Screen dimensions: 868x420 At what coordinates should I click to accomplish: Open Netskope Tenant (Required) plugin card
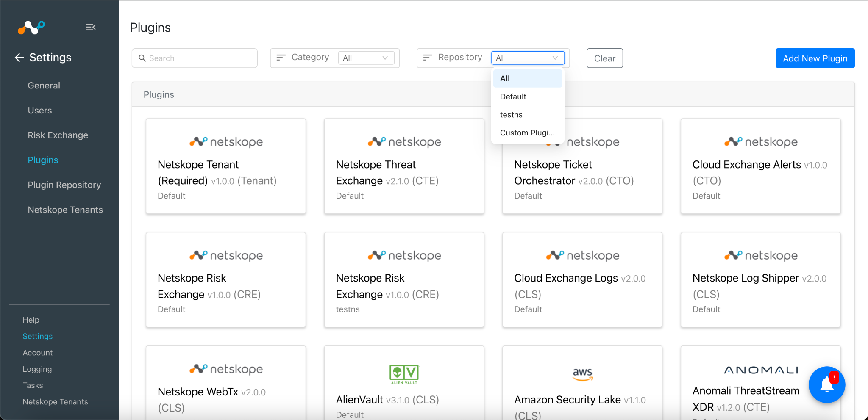coord(226,166)
